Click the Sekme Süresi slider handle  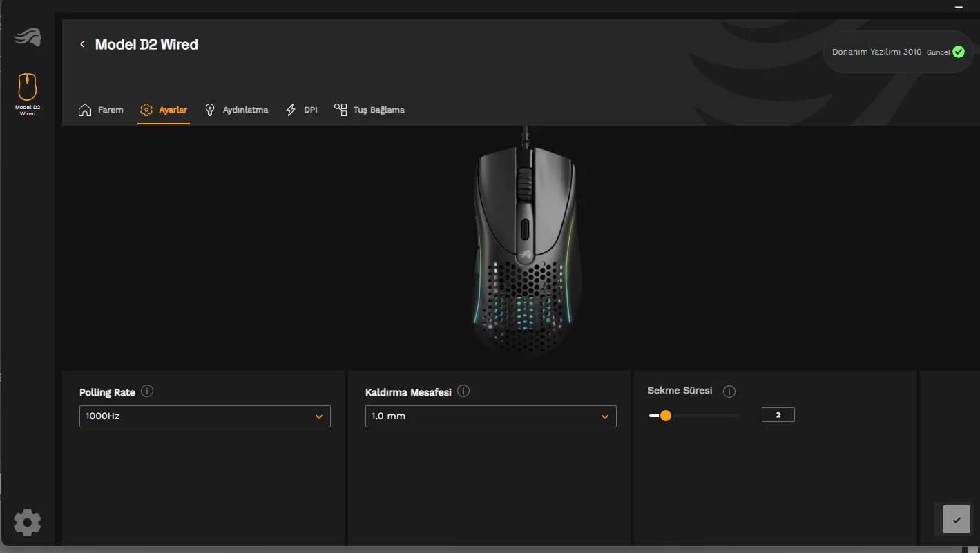point(665,416)
